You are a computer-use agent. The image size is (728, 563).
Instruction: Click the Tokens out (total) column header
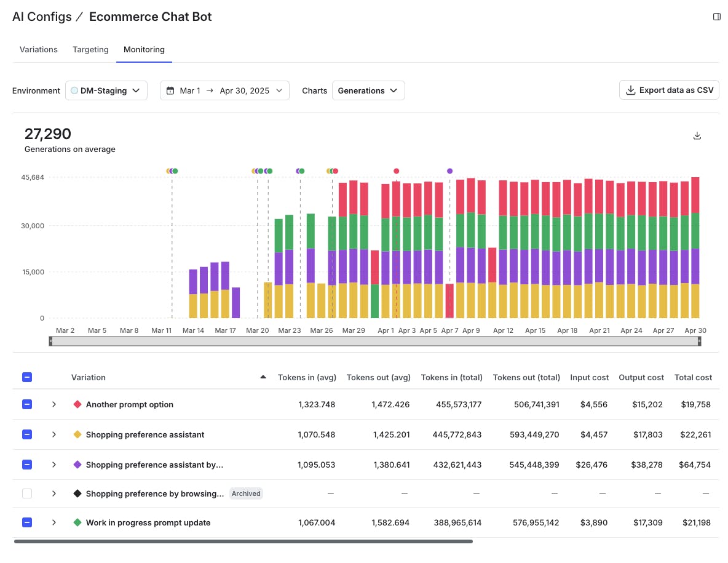pos(526,377)
